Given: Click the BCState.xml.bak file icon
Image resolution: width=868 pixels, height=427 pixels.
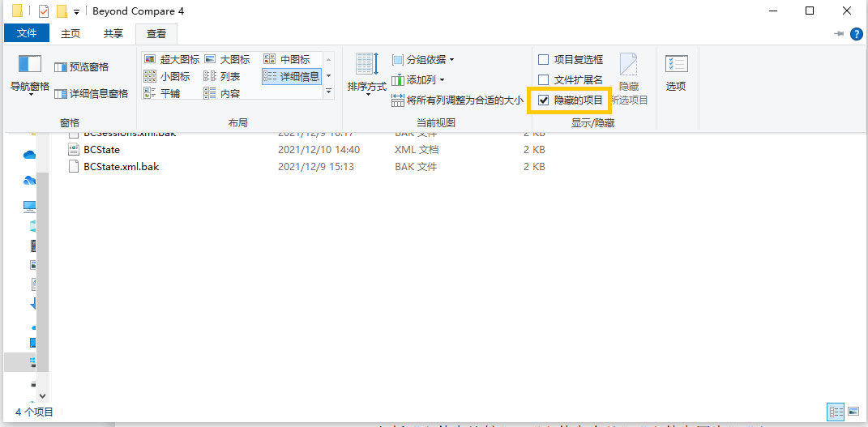Looking at the screenshot, I should (x=74, y=166).
